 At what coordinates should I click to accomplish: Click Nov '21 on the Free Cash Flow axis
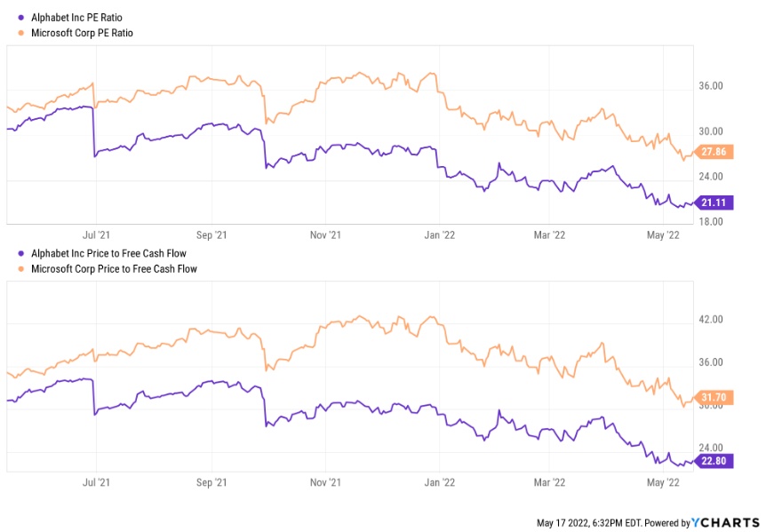tap(323, 482)
